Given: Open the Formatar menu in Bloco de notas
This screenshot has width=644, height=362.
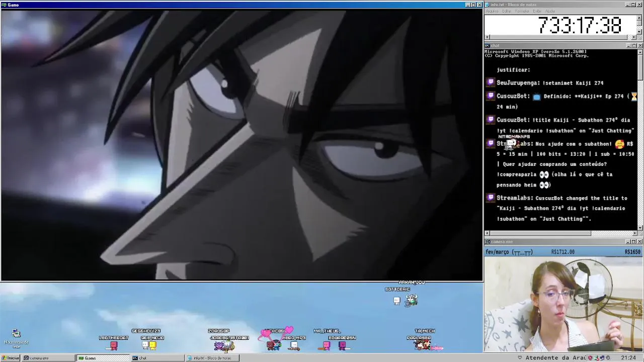Looking at the screenshot, I should tap(522, 11).
